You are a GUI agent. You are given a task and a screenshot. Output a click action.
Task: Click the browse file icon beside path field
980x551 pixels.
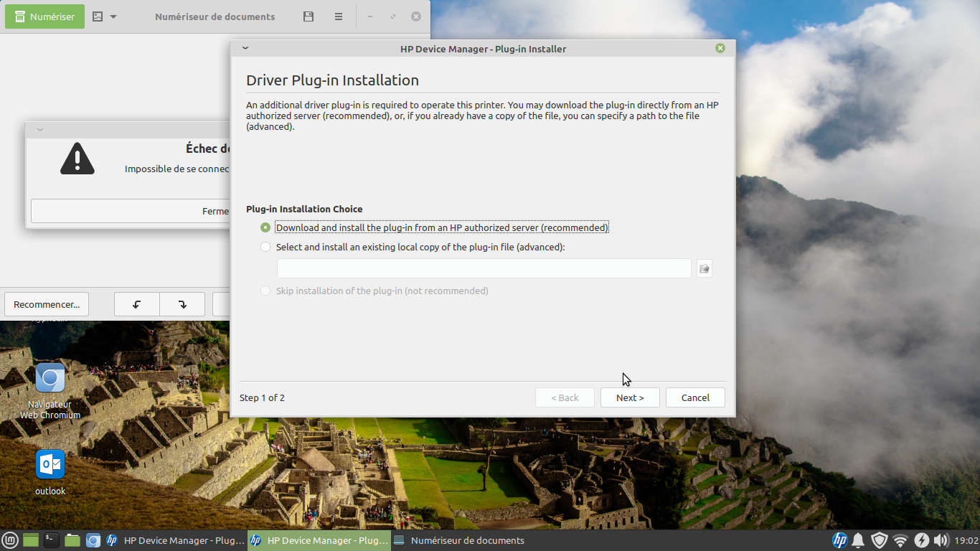point(705,268)
